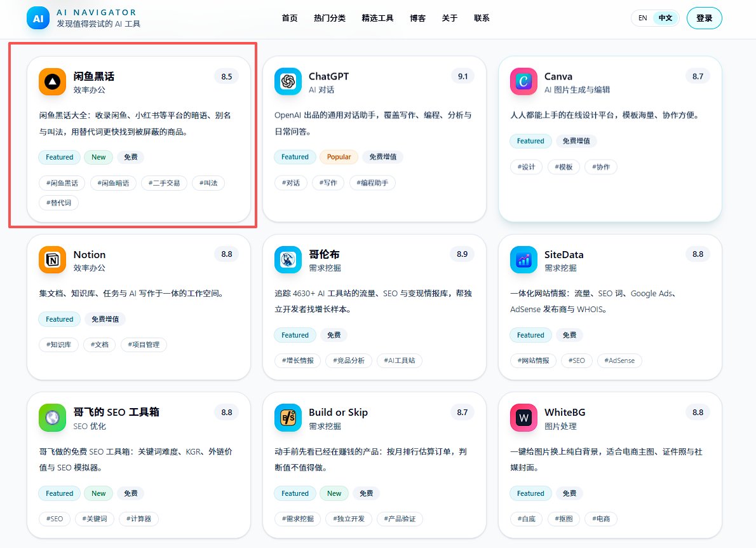Click the #设计 tag
The image size is (756, 548).
point(526,167)
